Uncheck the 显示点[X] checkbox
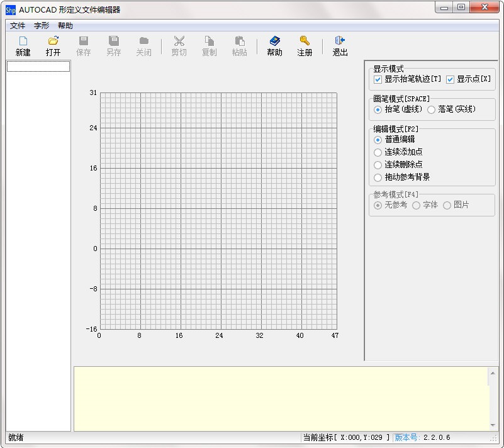 [450, 80]
